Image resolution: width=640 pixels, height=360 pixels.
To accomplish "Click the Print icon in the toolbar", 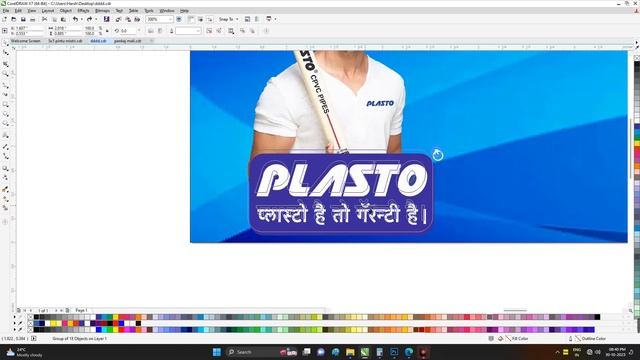I will coord(33,19).
